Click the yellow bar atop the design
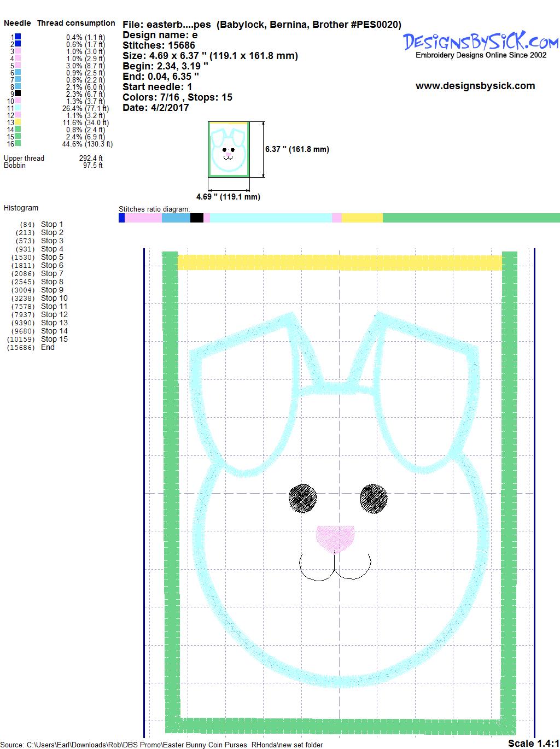The image size is (560, 749). (340, 262)
